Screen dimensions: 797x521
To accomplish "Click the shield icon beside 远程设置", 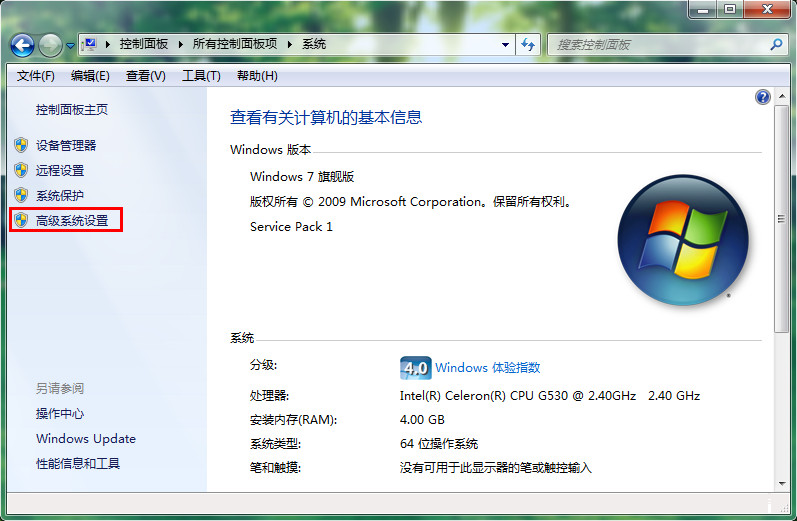I will click(x=21, y=170).
